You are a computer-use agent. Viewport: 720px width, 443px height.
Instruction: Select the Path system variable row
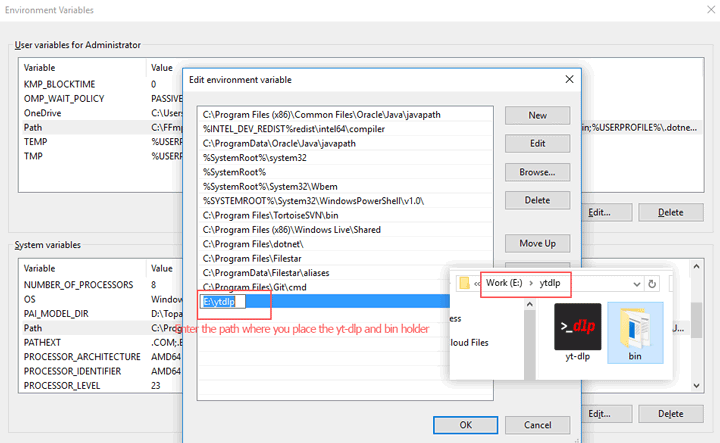coord(101,328)
